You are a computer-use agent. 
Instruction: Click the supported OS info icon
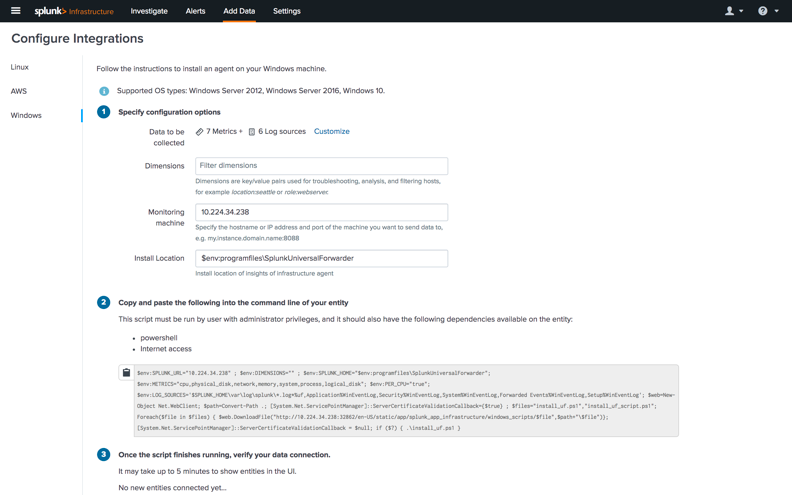point(104,91)
